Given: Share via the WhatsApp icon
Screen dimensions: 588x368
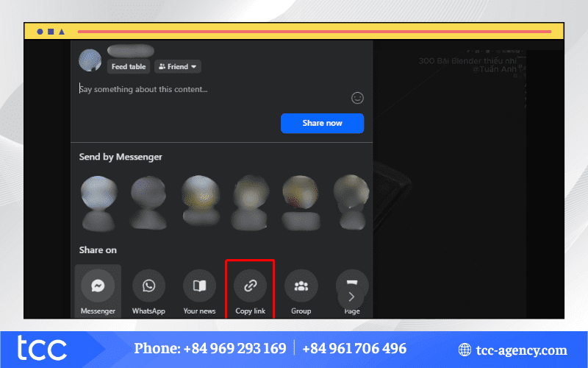Looking at the screenshot, I should tap(149, 286).
